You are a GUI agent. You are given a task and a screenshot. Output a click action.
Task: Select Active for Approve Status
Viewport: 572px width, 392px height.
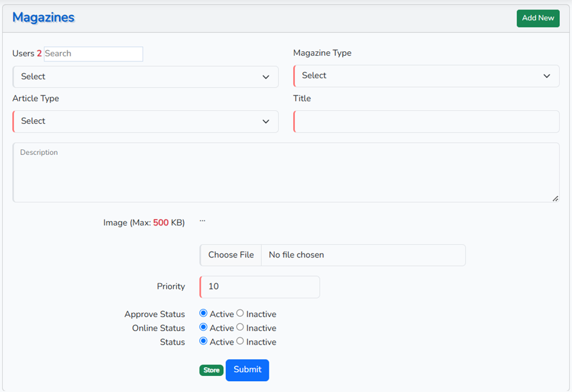203,314
